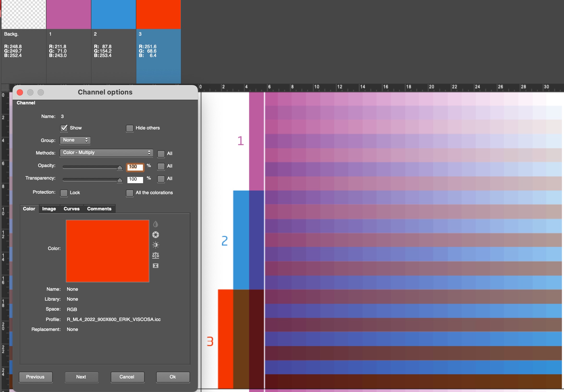Click the large red Color swatch
The width and height of the screenshot is (564, 392).
107,251
